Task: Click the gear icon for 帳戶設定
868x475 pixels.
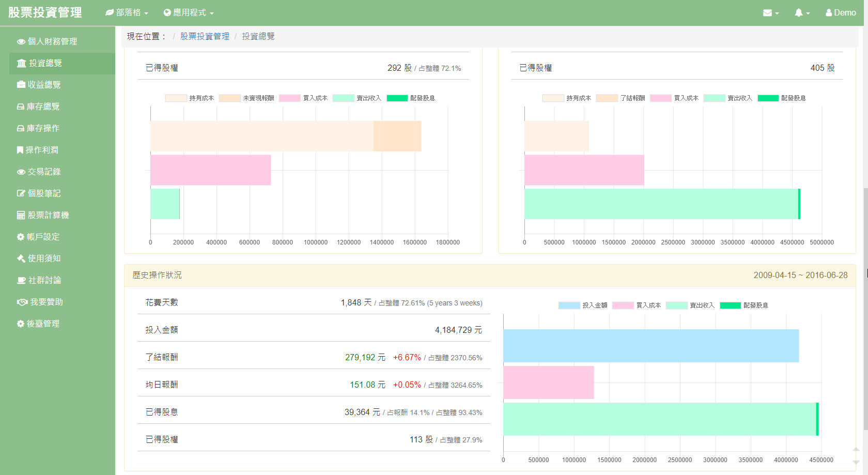Action: pos(21,237)
